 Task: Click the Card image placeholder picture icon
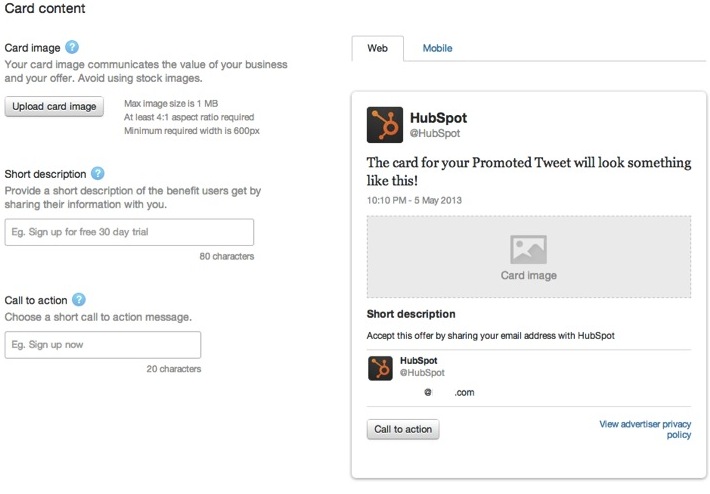coord(528,249)
